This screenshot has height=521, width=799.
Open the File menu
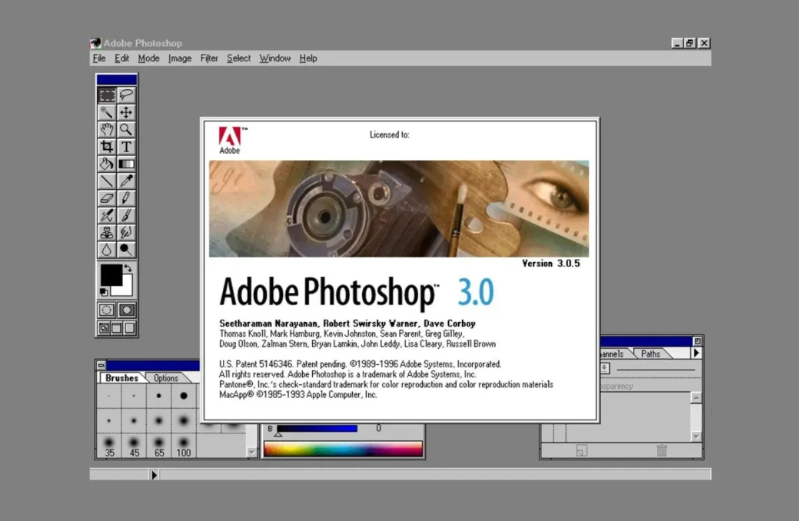[99, 58]
